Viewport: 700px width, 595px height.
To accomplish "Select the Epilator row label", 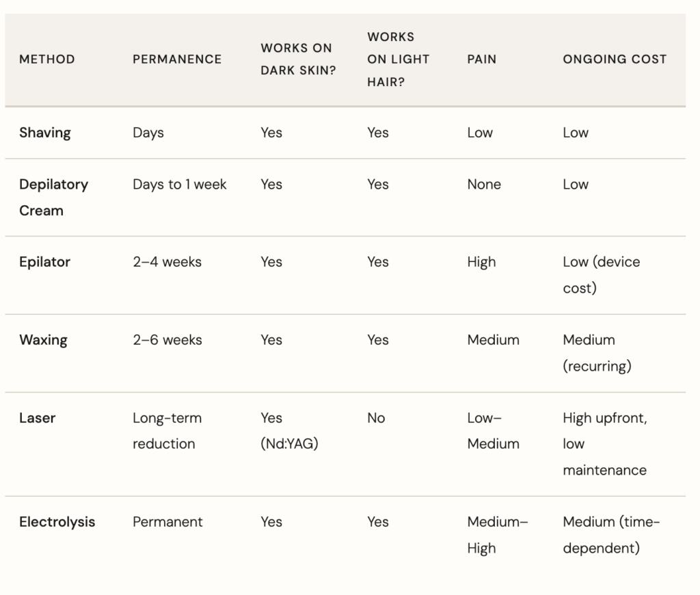I will (x=45, y=262).
